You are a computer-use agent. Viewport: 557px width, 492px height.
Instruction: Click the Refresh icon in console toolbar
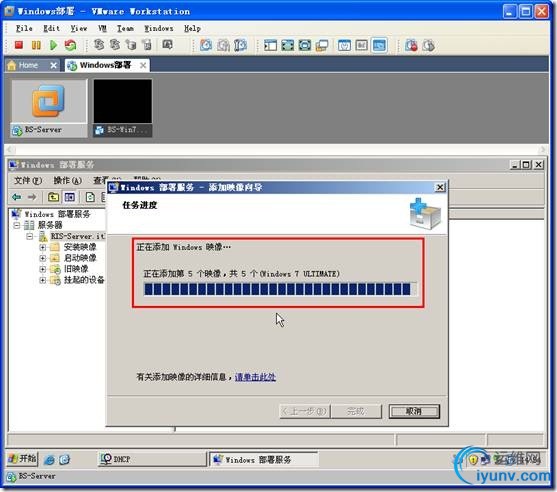pos(90,196)
